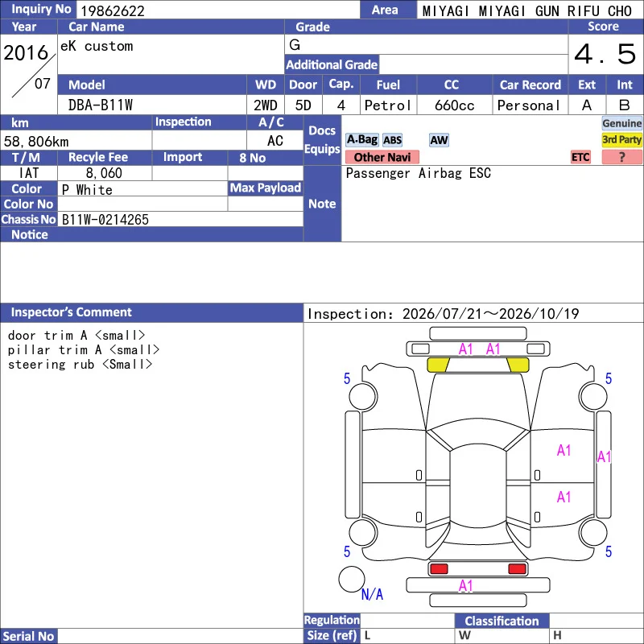The height and width of the screenshot is (644, 644).
Task: Click the Inquiry No value 19862622
Action: point(113,10)
